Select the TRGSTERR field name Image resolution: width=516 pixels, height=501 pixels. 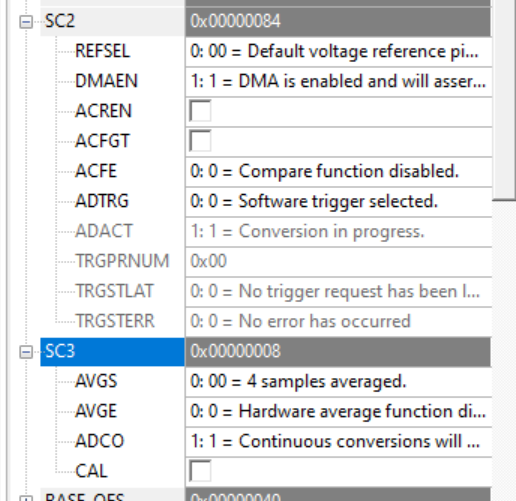(115, 321)
